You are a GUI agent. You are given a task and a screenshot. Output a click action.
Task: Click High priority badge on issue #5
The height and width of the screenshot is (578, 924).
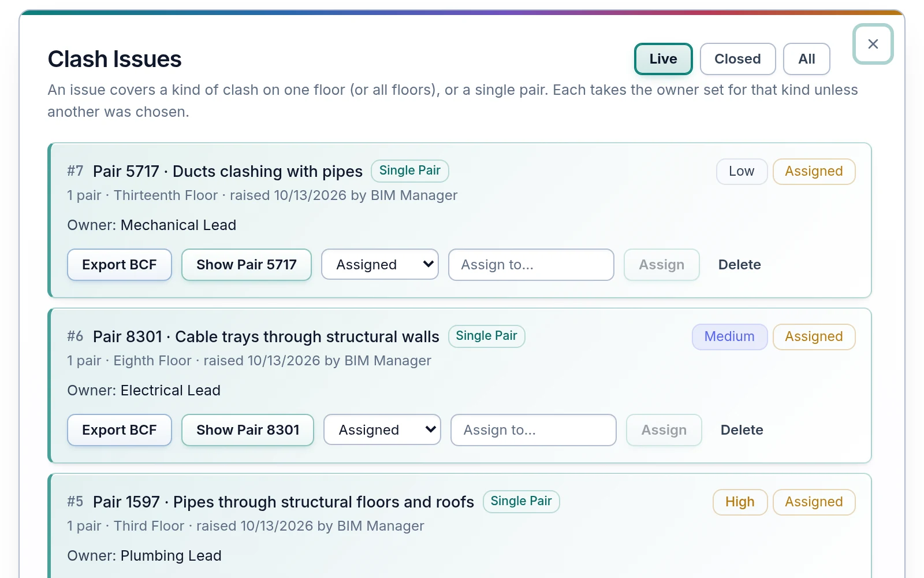[740, 502]
